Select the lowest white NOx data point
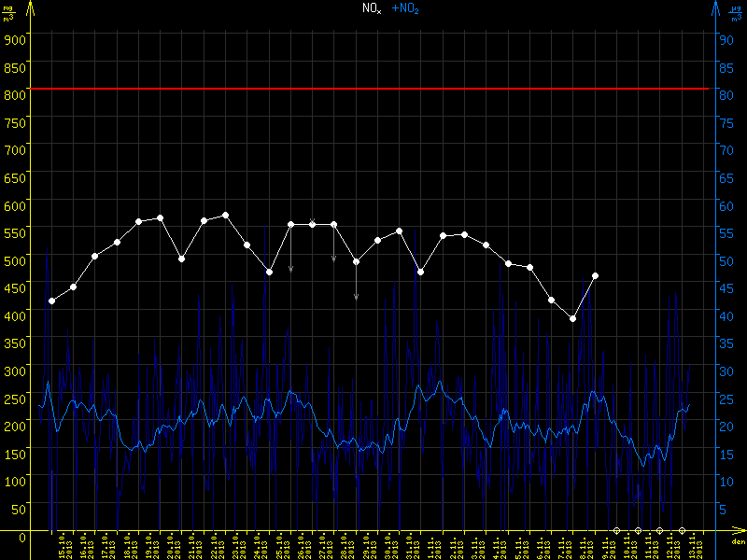The width and height of the screenshot is (747, 560). point(572,318)
